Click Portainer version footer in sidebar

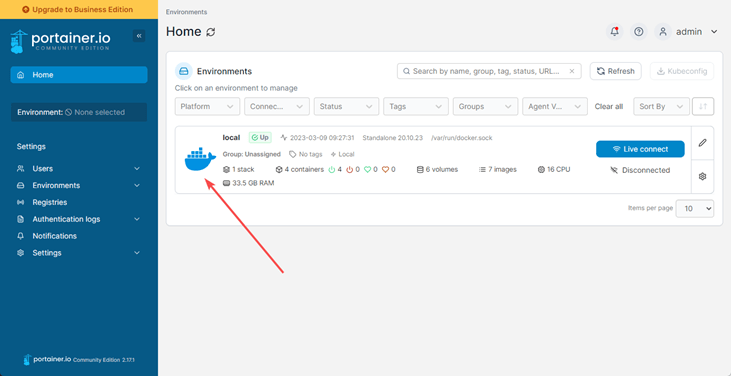(x=79, y=360)
